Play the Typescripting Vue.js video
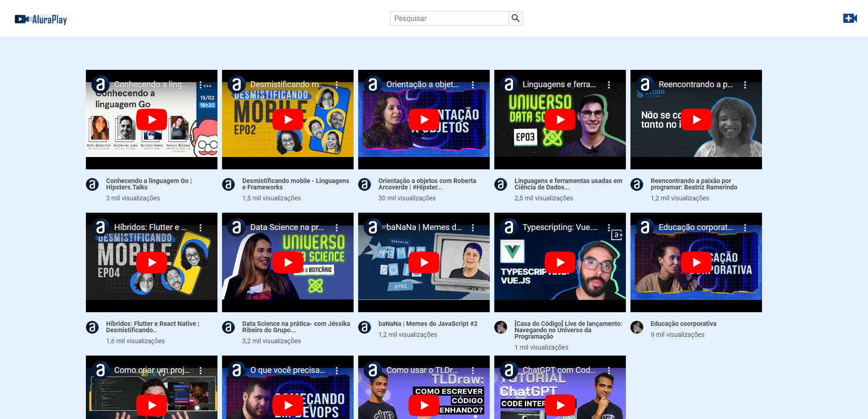Screen dimensions: 868x419 point(560,262)
